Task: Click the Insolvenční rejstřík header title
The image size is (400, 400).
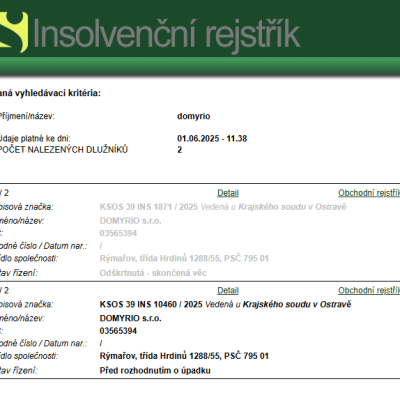Action: 167,34
